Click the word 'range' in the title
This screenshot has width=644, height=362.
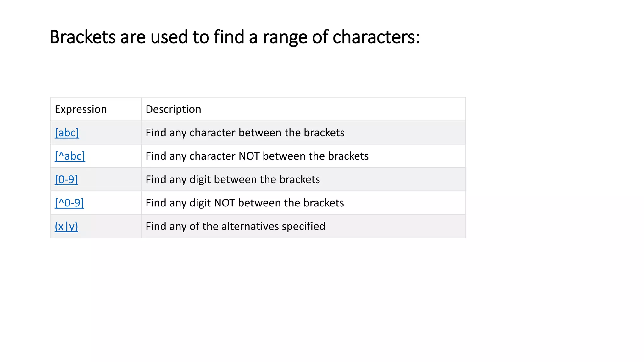pyautogui.click(x=285, y=37)
